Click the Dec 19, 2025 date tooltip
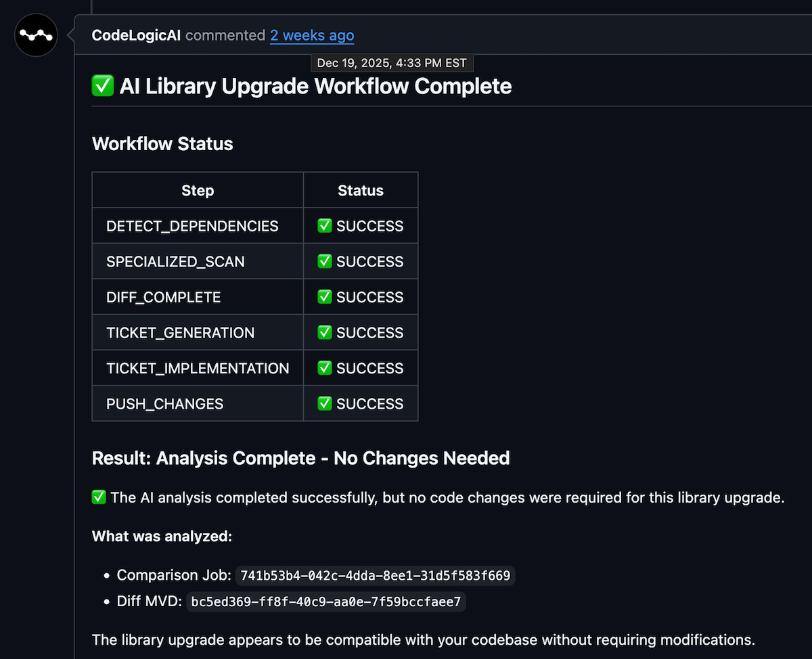The height and width of the screenshot is (659, 812). [x=392, y=63]
